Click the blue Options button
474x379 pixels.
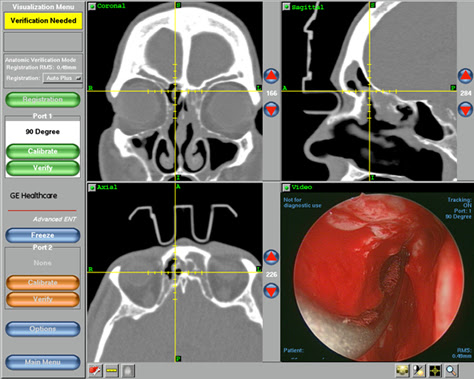[x=43, y=329]
